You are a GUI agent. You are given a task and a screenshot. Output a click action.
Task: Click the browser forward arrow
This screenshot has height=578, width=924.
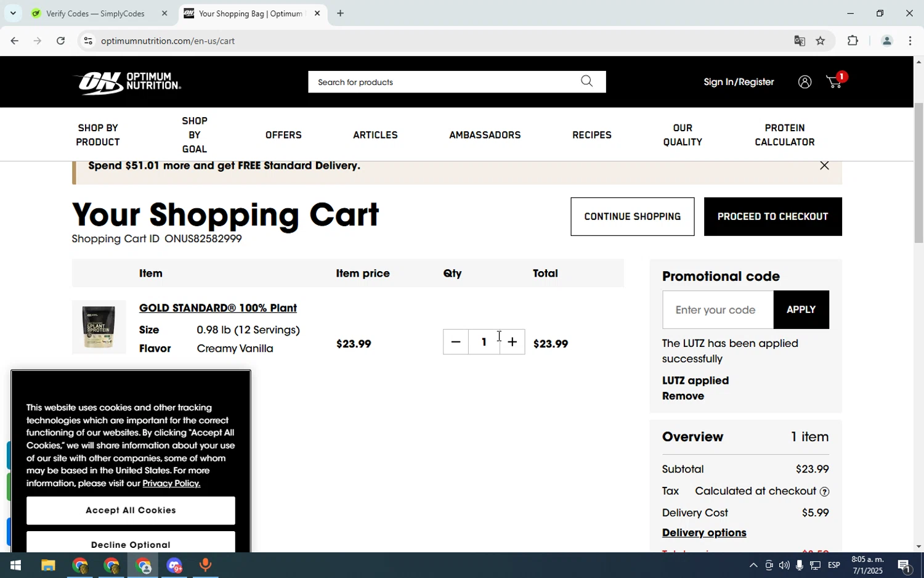(x=38, y=41)
